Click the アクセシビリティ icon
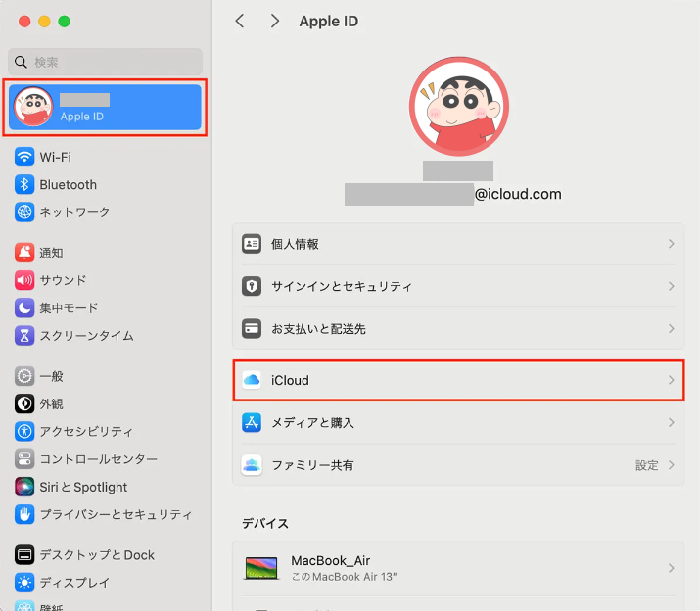The height and width of the screenshot is (611, 700). [x=24, y=432]
